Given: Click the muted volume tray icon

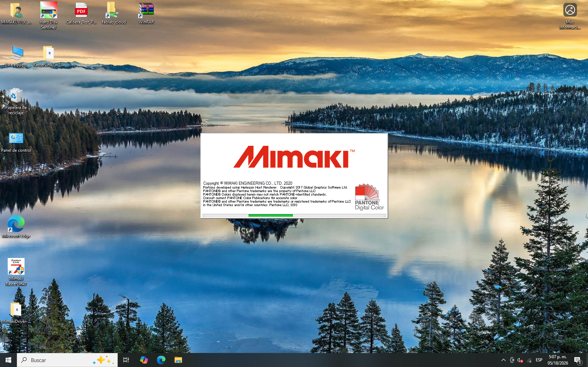Looking at the screenshot, I should (x=520, y=360).
